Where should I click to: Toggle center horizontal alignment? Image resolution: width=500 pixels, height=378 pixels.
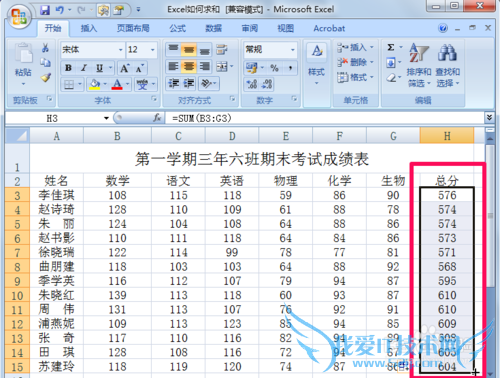189,67
